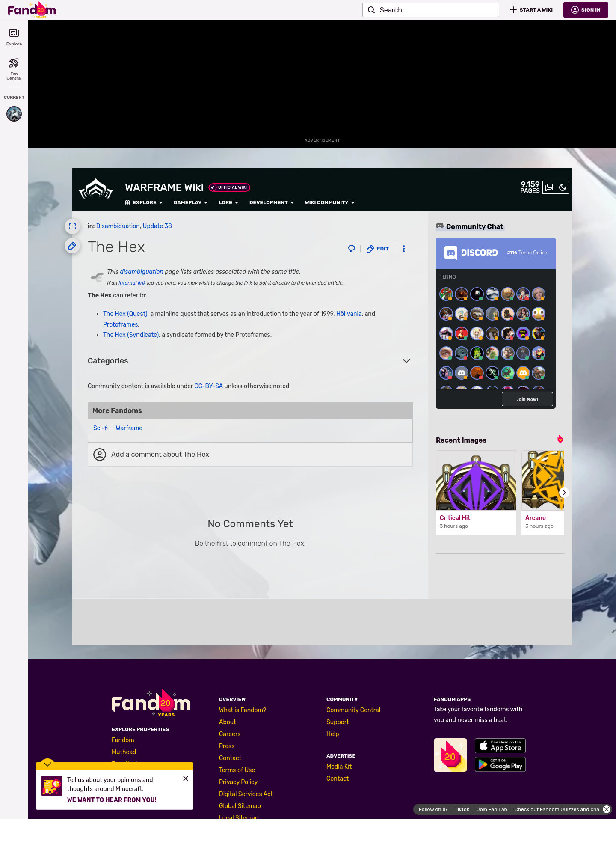Image resolution: width=616 pixels, height=856 pixels.
Task: Open What is Fandom? footer link
Action: tap(243, 710)
